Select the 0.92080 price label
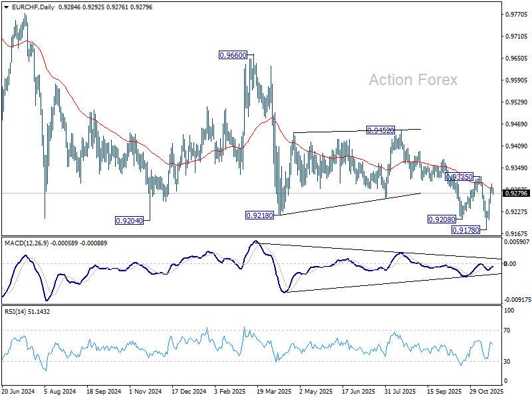 [442, 219]
